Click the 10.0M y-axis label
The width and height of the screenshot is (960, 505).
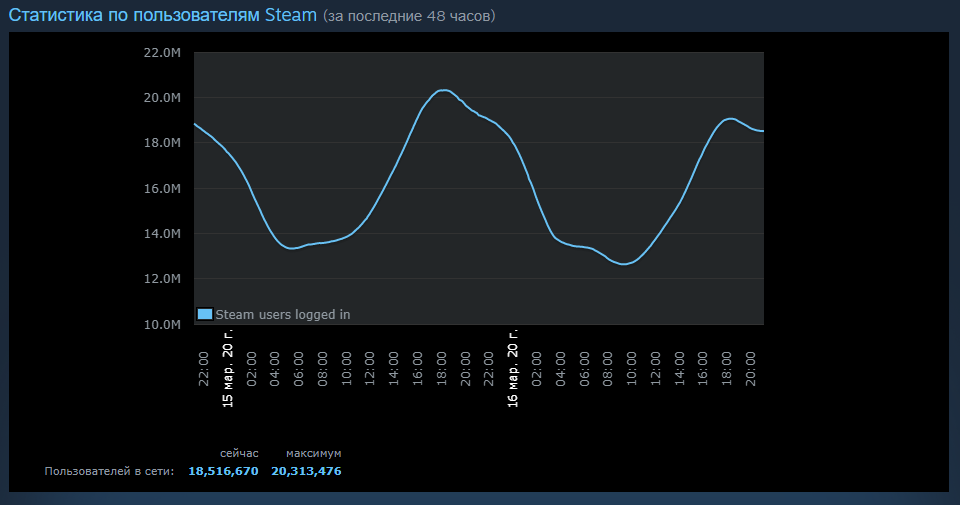(162, 324)
